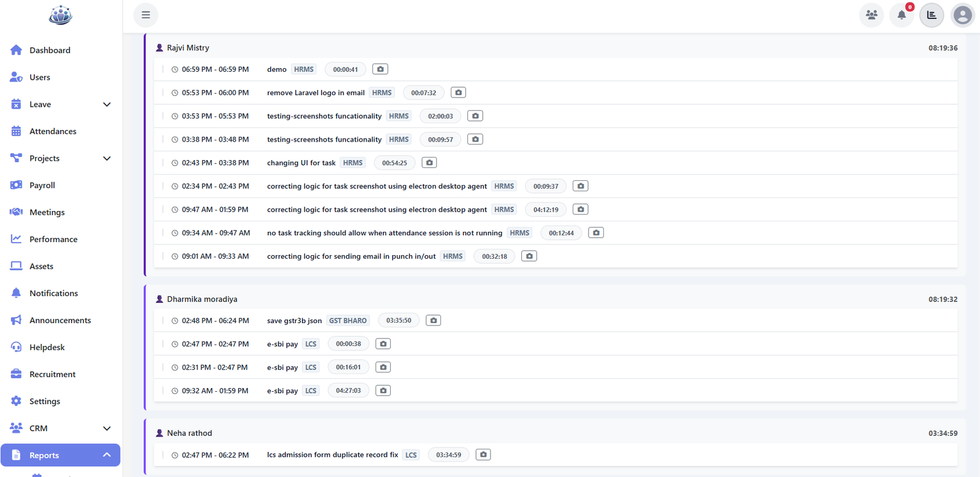
Task: Go to Dashboard
Action: 61,50
